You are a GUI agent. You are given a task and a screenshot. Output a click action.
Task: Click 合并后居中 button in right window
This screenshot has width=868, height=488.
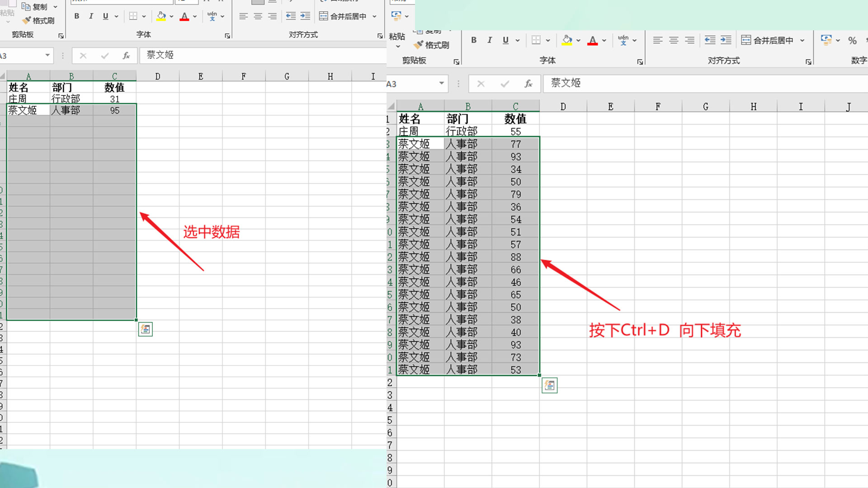point(768,40)
